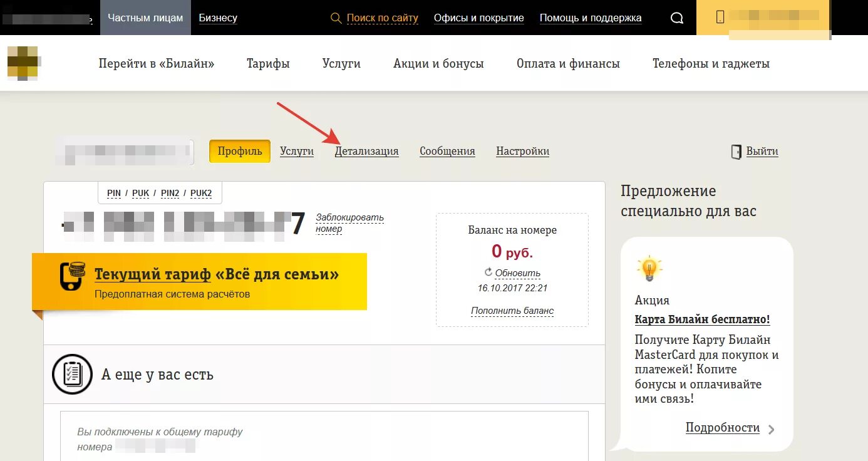Open Текущий тариф link
The height and width of the screenshot is (461, 868).
[x=153, y=274]
